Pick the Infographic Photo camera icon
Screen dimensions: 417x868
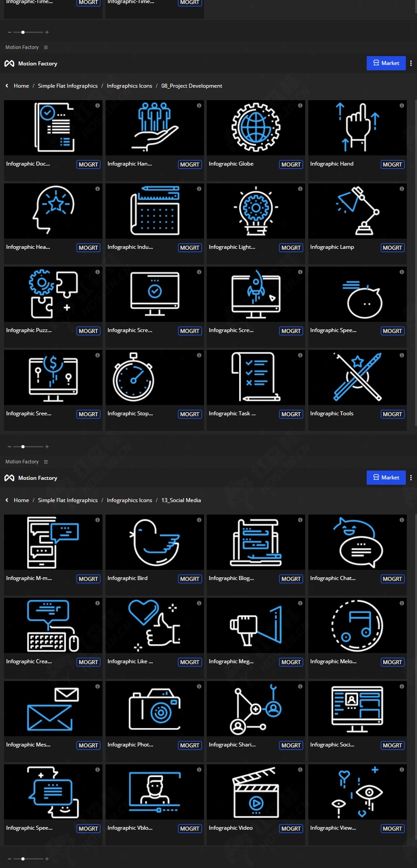point(155,708)
